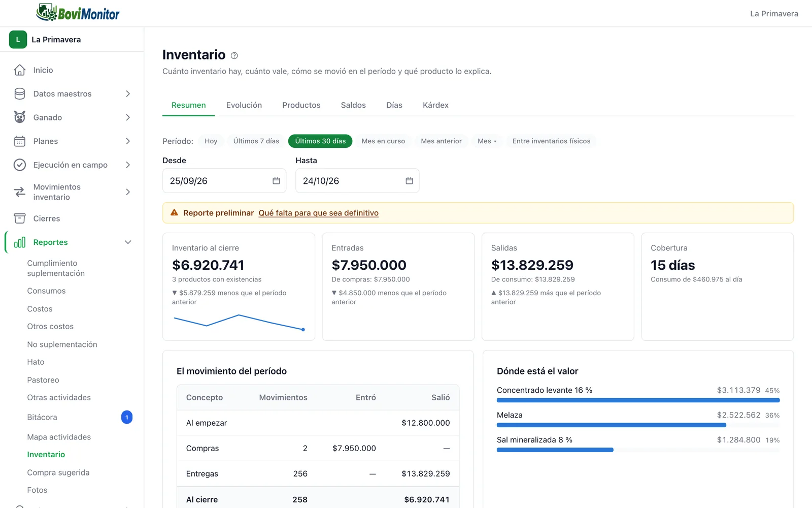Expand the Ganado menu chevron

[x=128, y=117]
